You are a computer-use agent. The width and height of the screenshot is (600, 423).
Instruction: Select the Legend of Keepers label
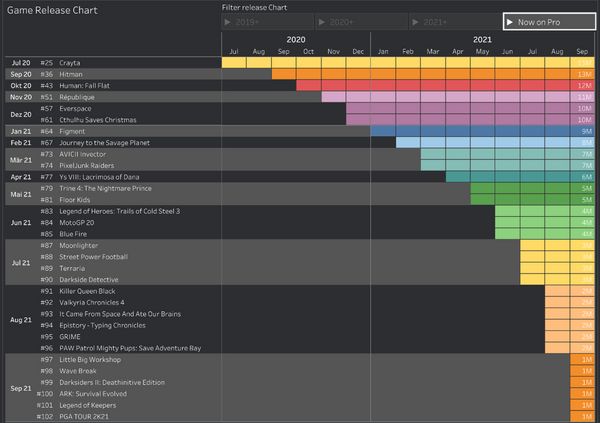click(x=88, y=405)
